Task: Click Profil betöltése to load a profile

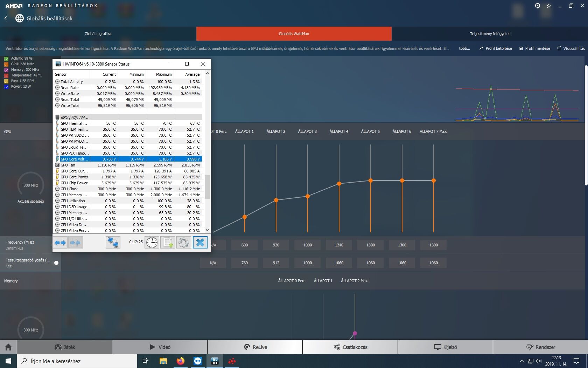Action: [x=496, y=48]
